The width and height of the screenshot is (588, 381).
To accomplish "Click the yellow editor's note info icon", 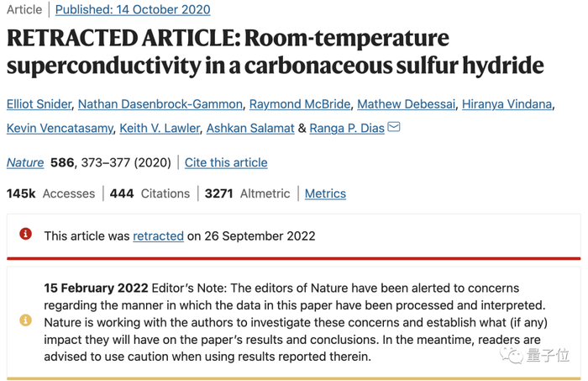I will point(26,320).
